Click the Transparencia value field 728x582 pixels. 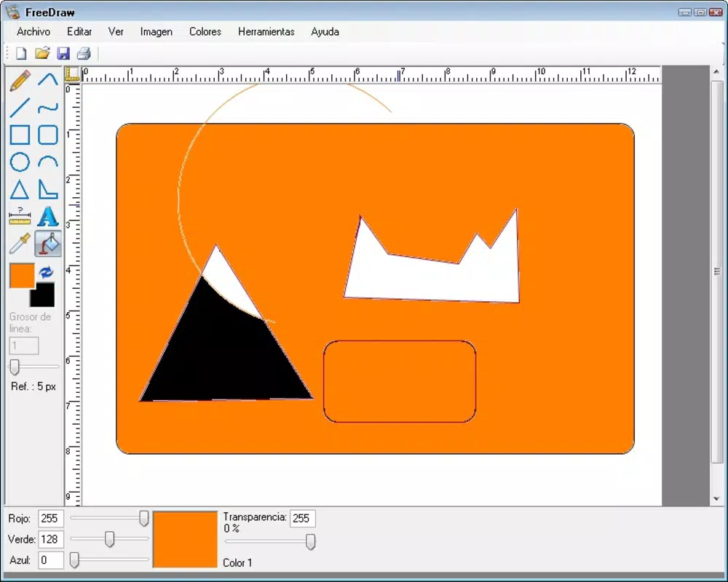[x=303, y=519]
